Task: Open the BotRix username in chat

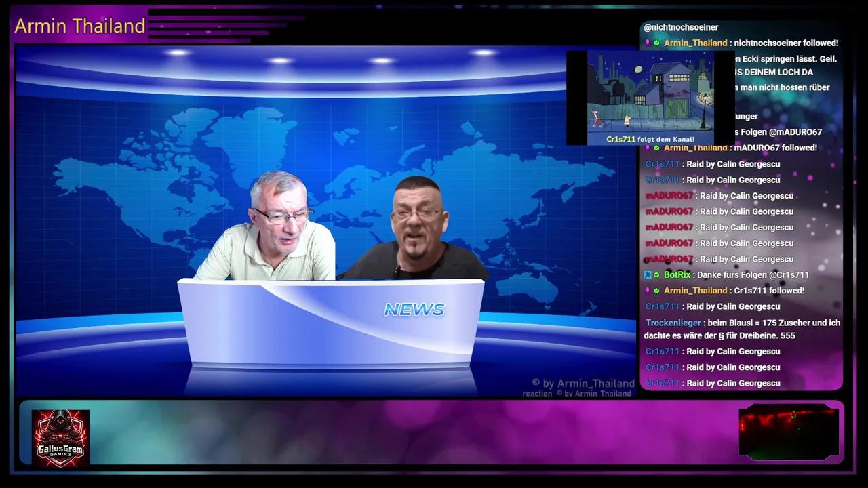Action: pos(677,274)
